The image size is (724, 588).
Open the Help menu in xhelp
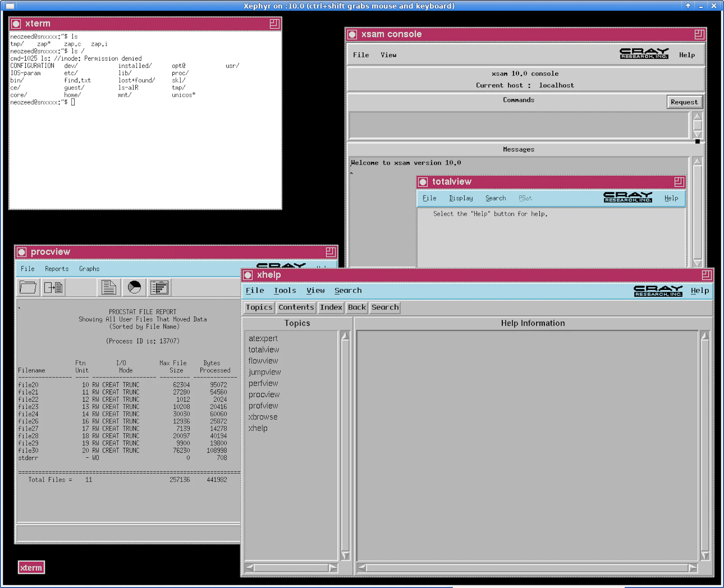[x=700, y=290]
